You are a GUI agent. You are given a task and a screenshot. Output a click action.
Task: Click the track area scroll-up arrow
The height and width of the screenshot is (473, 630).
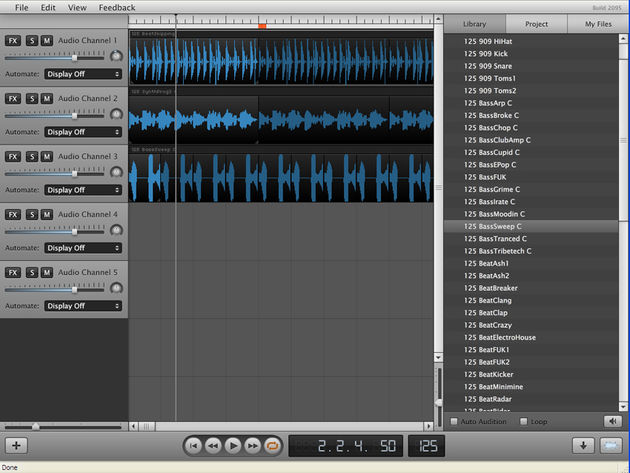(x=438, y=19)
